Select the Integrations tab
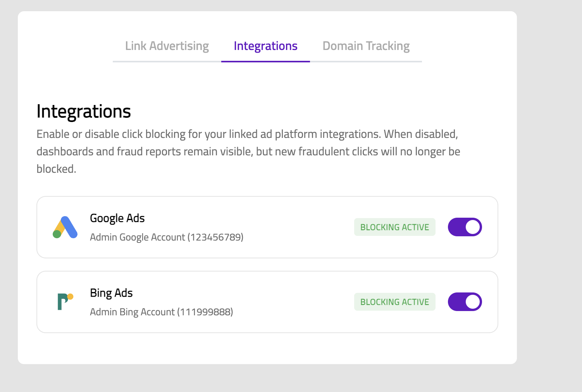The height and width of the screenshot is (392, 582). (x=265, y=46)
